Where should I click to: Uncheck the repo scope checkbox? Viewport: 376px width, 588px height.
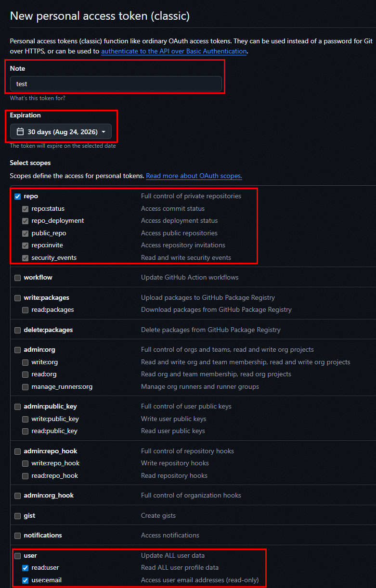(18, 196)
